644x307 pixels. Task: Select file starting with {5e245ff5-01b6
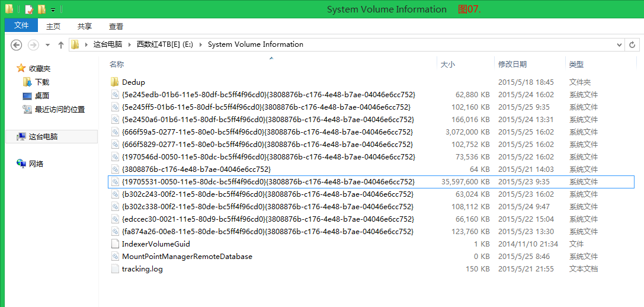pos(372,107)
